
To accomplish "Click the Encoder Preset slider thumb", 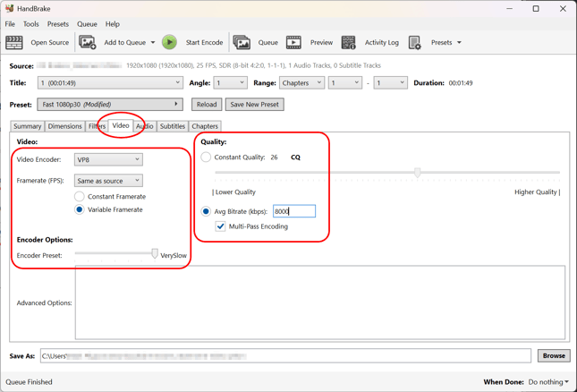I will click(x=155, y=253).
